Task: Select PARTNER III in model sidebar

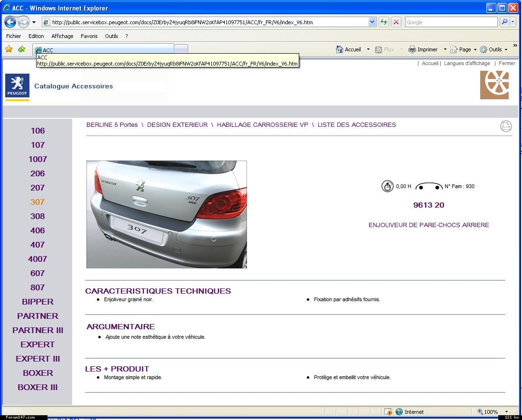Action: (38, 330)
